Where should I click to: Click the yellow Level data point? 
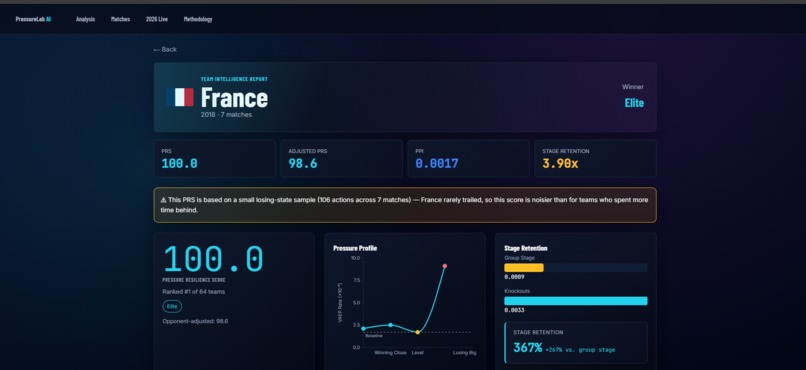coord(417,332)
